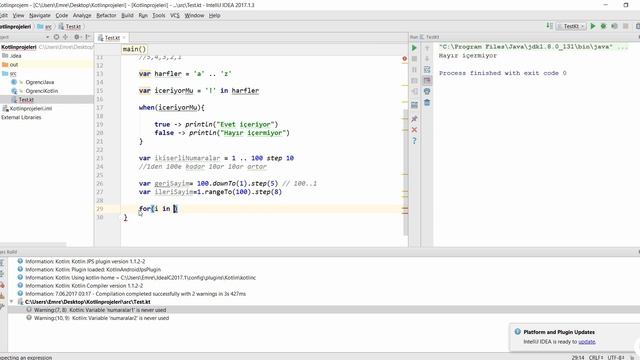The image size is (640, 360).
Task: Select External Libraries in the project tree
Action: [21, 117]
